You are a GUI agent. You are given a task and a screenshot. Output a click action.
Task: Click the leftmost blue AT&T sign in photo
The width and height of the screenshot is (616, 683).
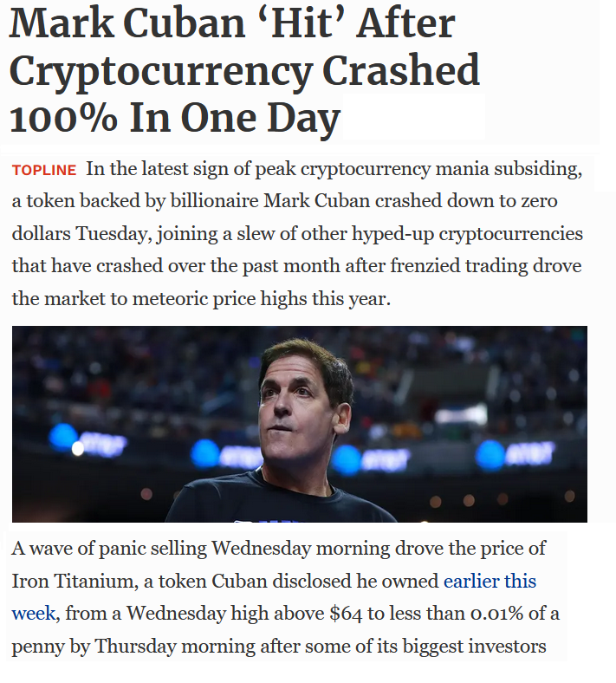pyautogui.click(x=86, y=439)
